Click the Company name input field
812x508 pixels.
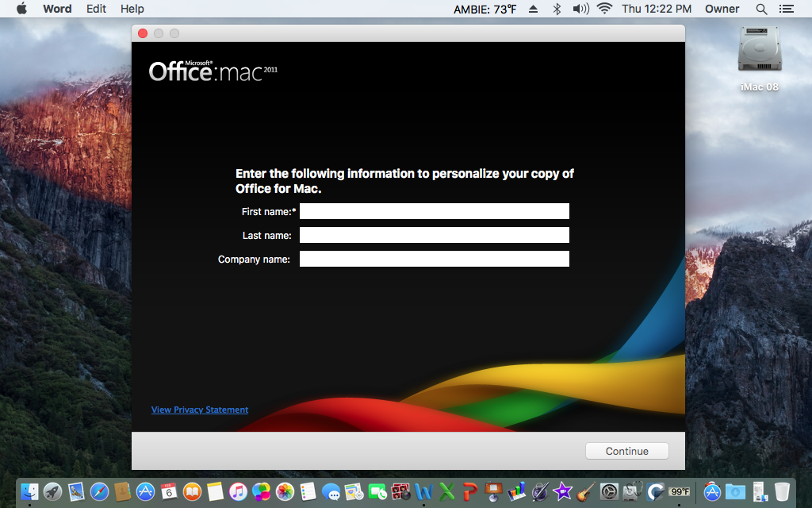pos(434,259)
